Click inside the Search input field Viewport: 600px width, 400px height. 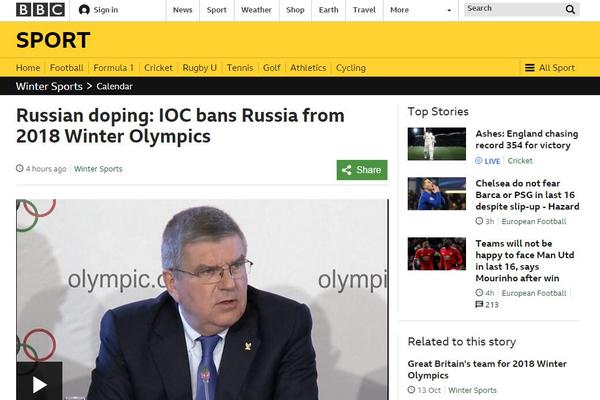pos(514,9)
